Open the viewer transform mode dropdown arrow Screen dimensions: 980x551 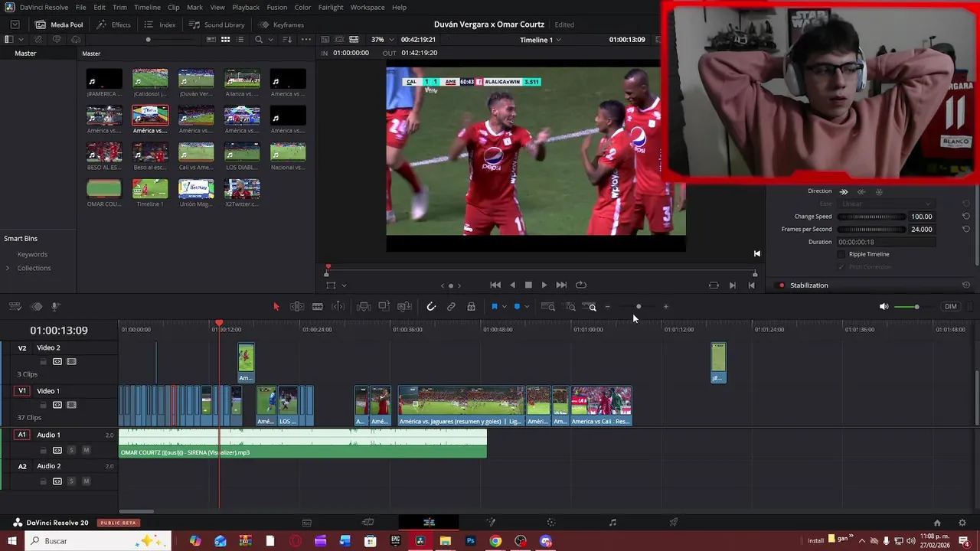point(344,285)
